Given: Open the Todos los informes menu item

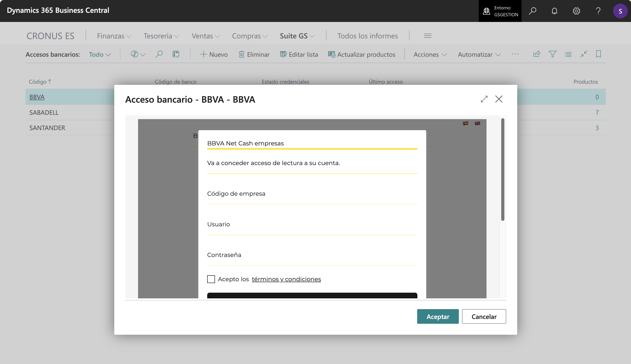Looking at the screenshot, I should tap(367, 36).
